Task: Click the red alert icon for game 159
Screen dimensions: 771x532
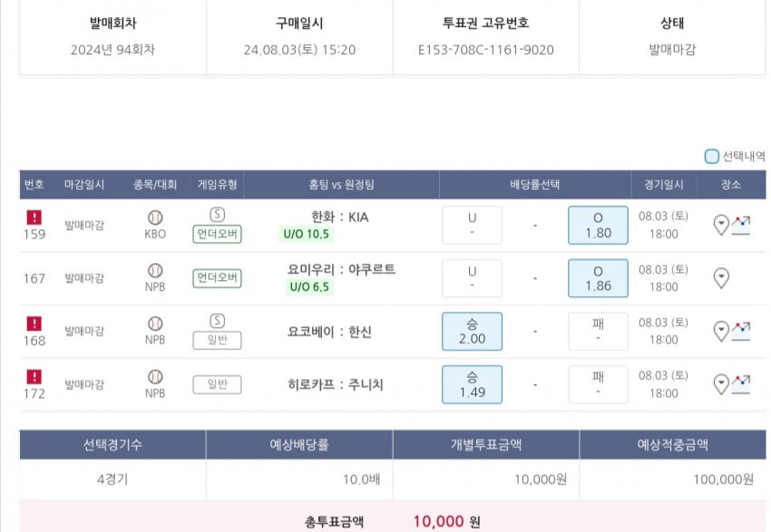Action: (x=34, y=218)
